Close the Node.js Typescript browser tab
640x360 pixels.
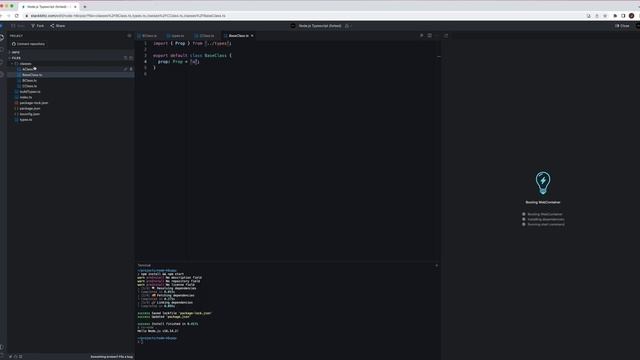75,7
